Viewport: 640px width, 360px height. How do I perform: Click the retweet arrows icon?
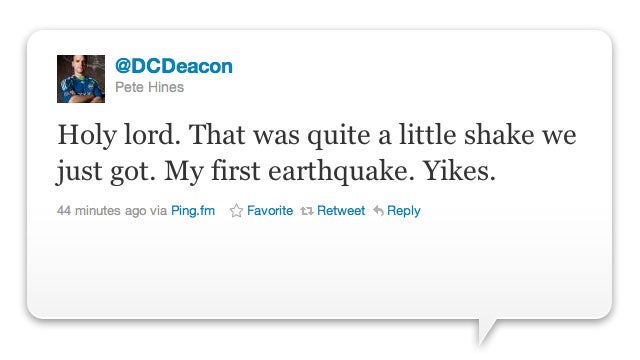(307, 211)
